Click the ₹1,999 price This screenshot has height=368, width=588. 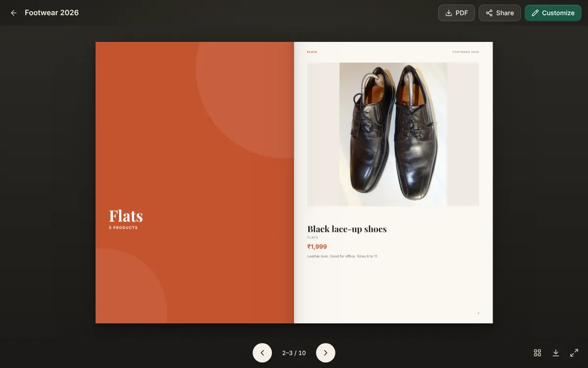317,247
